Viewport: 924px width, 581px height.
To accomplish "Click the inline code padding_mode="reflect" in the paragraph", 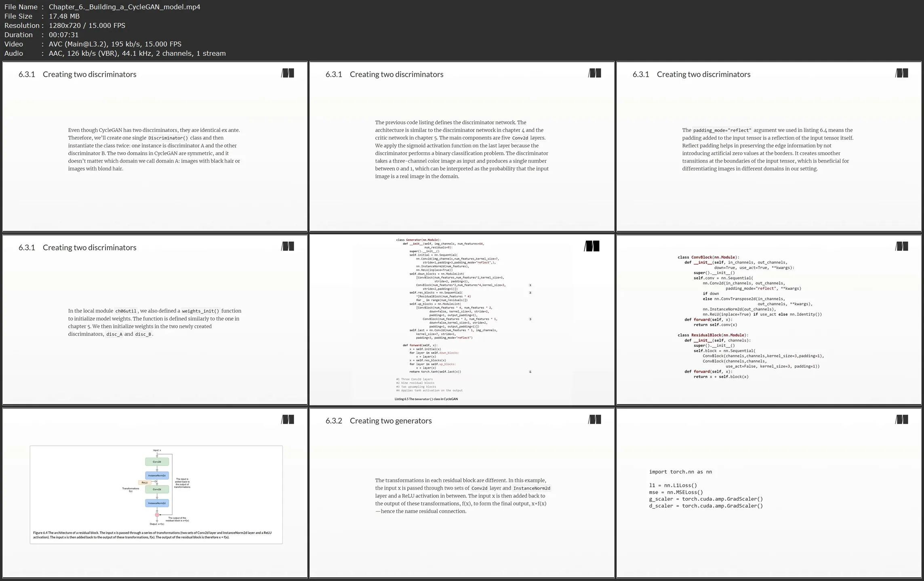I will pos(722,130).
